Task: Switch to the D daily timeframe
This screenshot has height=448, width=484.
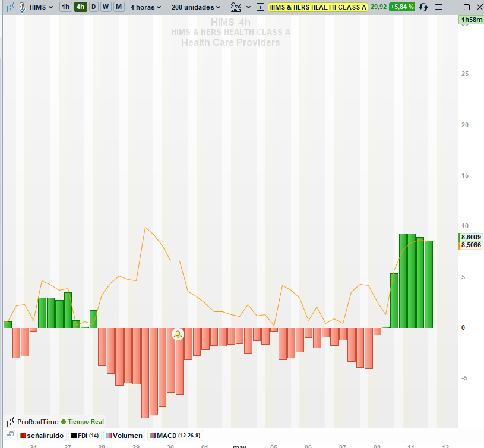Action: tap(93, 7)
